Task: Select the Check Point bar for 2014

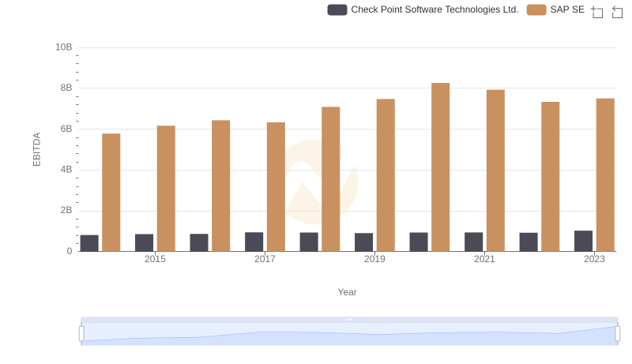Action: 89,243
